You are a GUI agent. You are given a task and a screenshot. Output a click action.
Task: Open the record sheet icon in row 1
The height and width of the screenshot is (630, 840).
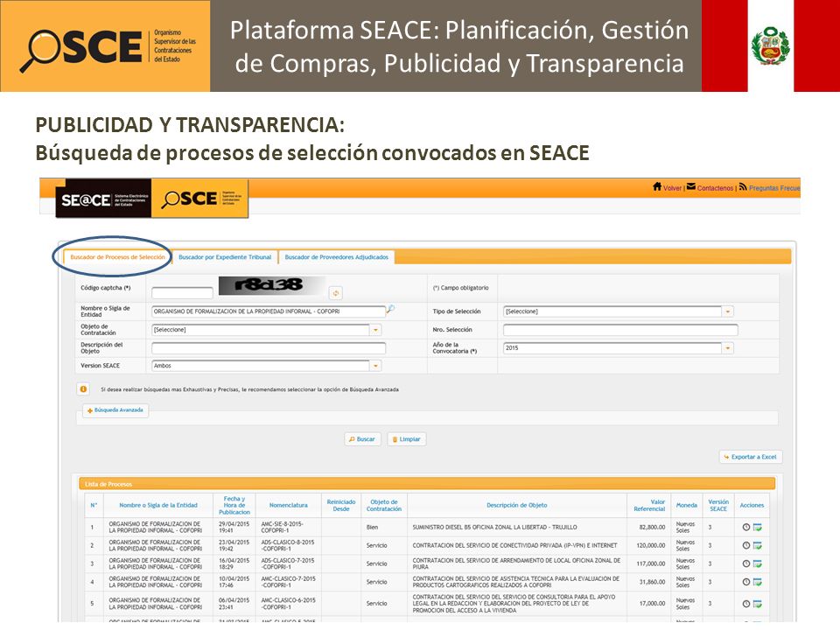tap(758, 527)
